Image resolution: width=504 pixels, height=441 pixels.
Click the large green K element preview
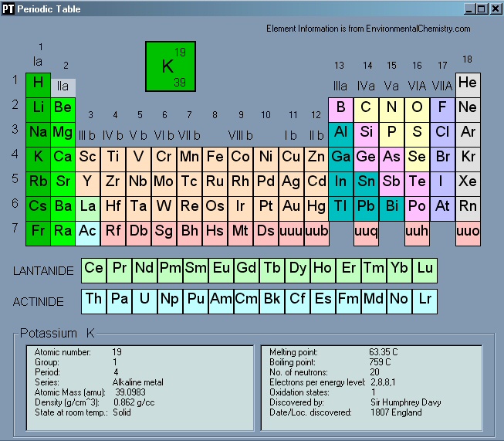(x=170, y=66)
